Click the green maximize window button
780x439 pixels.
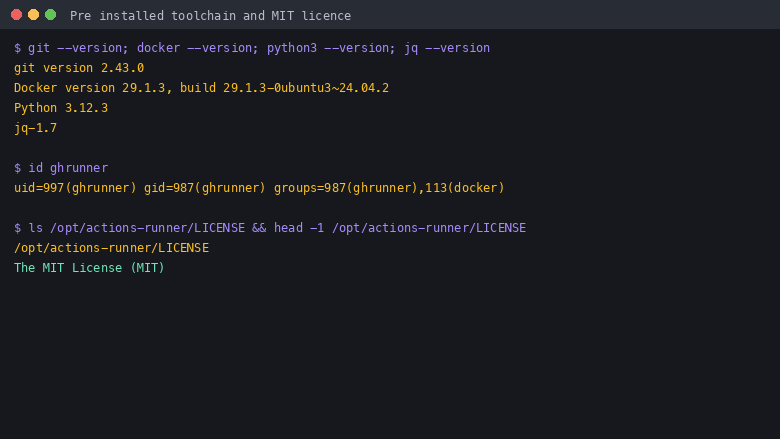(50, 15)
